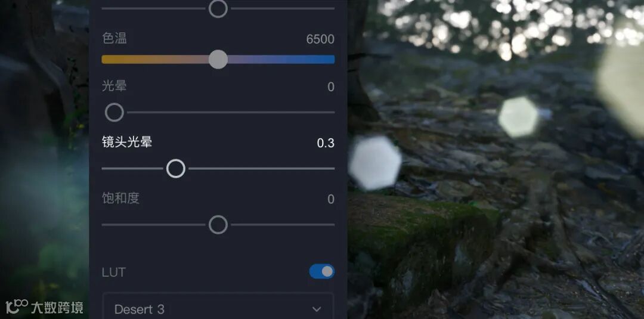Screen dimensions: 644x319
Task: Select the 饱和度 value of 0
Action: pos(331,200)
